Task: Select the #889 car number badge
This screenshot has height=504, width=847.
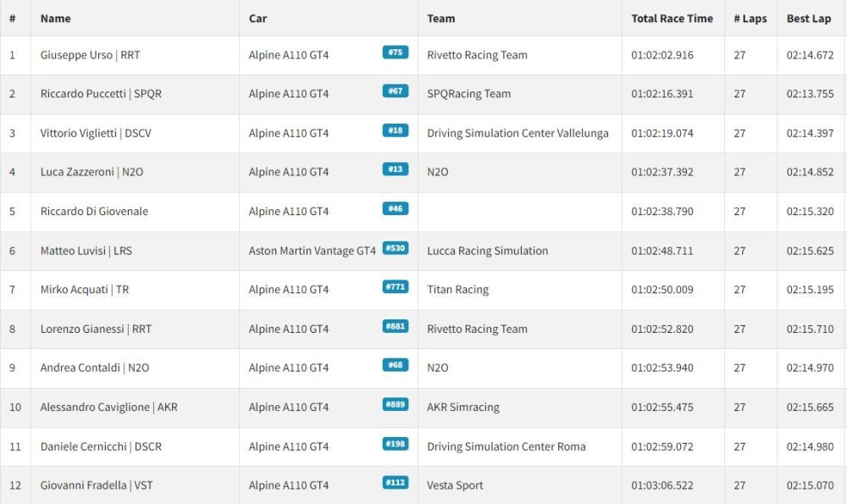Action: (x=395, y=405)
